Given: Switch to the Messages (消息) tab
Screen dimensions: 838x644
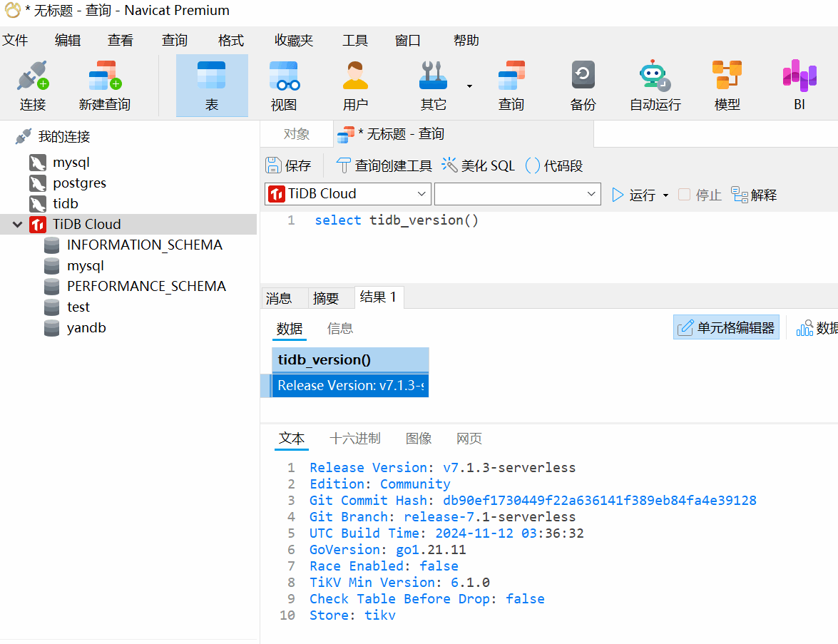Looking at the screenshot, I should (284, 298).
